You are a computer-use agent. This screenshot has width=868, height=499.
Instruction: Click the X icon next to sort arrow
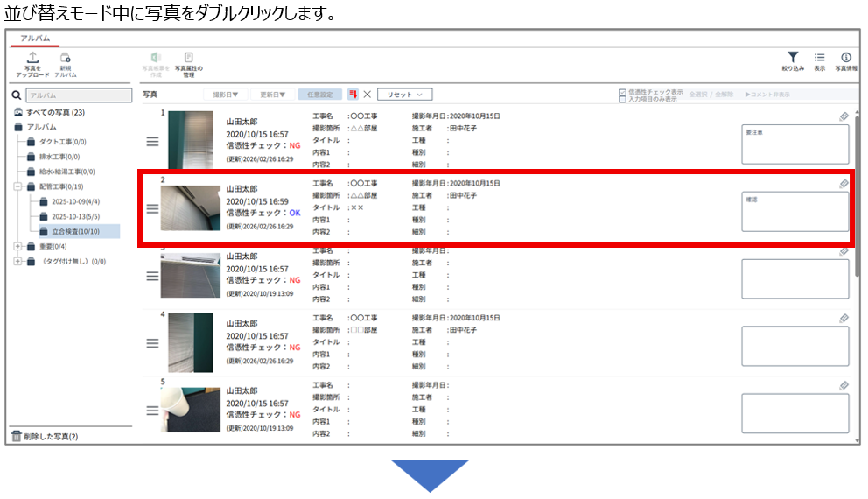[367, 95]
